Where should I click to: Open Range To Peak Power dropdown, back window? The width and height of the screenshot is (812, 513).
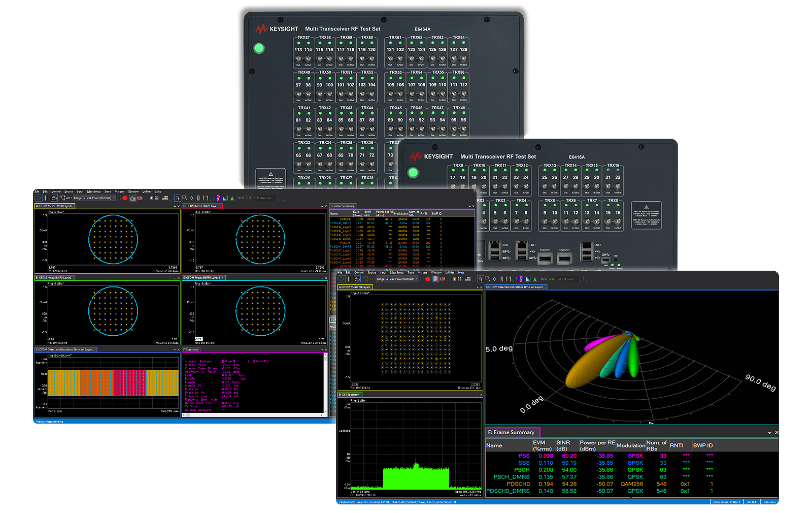pos(94,198)
